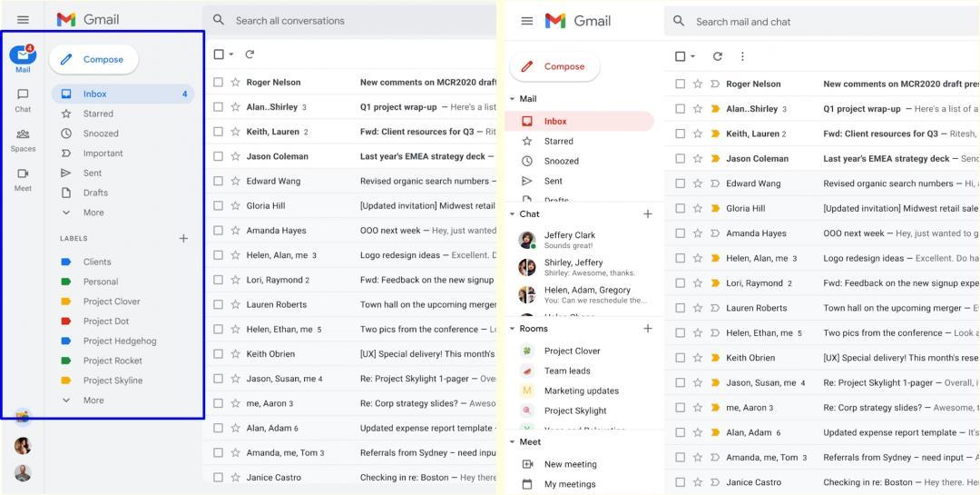The width and height of the screenshot is (980, 495).
Task: Open selection dropdown arrow in right Gmail toolbar
Action: (x=693, y=56)
